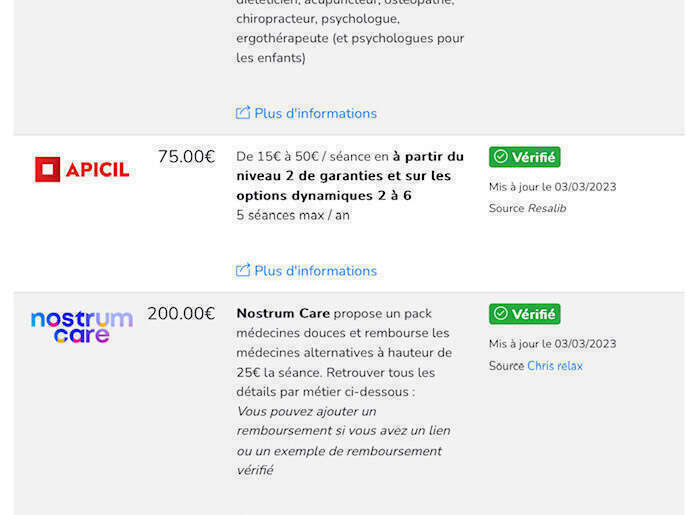Click the 75.00€ amount for APICIL

[186, 156]
